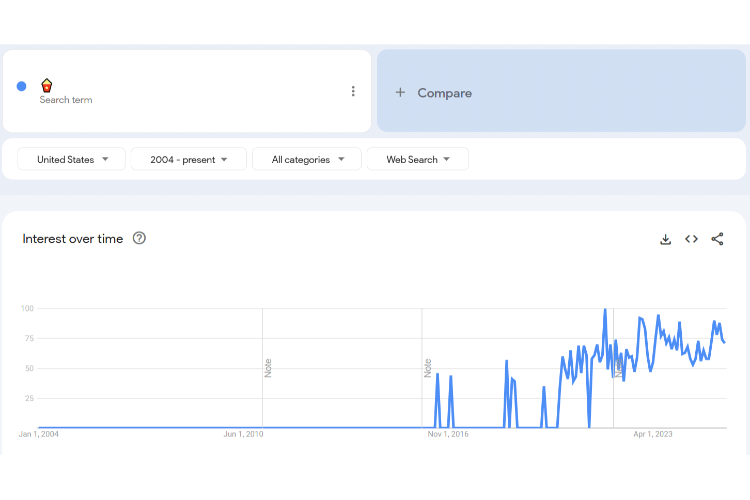Open the Web Search type dropdown
Image resolution: width=750 pixels, height=500 pixels.
tap(417, 159)
